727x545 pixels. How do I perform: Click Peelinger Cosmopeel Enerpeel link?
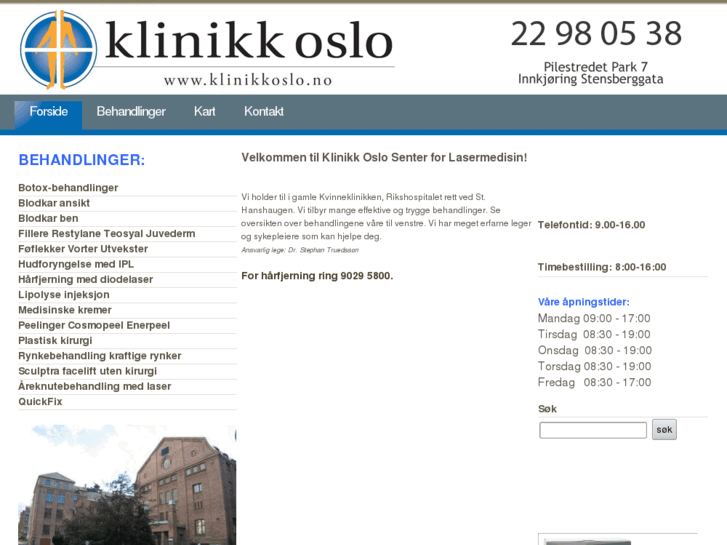94,326
